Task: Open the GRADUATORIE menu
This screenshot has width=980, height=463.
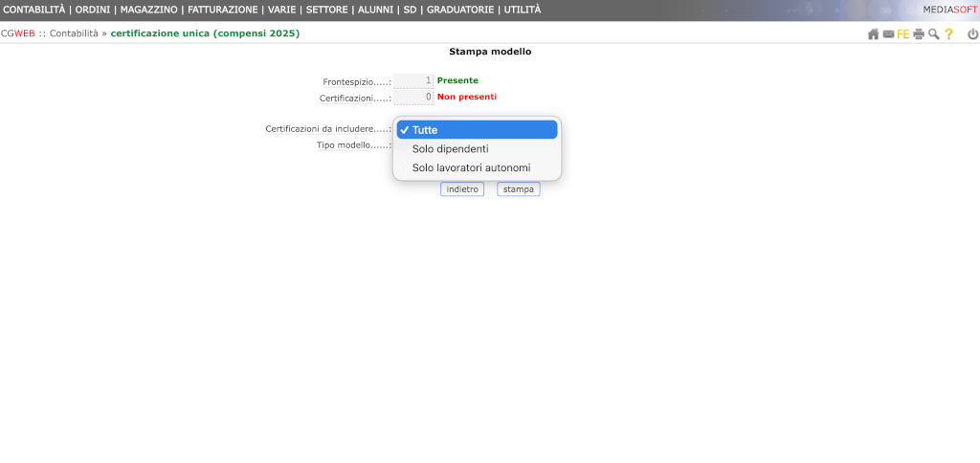Action: click(x=460, y=10)
